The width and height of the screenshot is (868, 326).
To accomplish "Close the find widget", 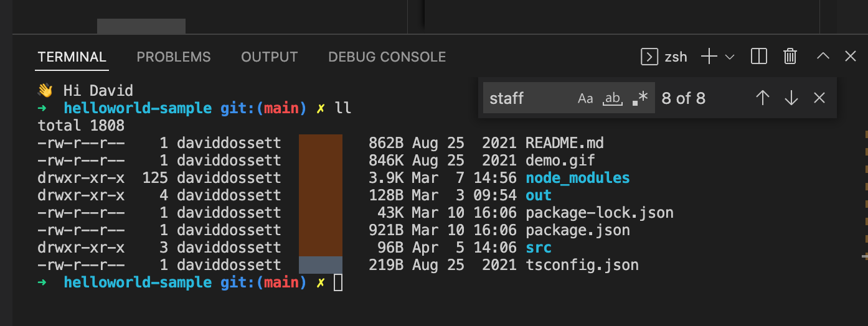I will (x=819, y=98).
